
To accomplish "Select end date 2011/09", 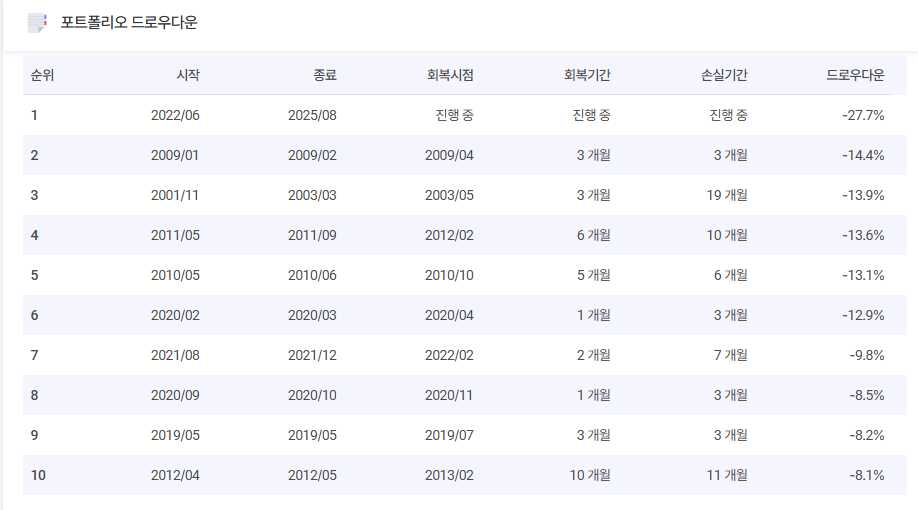I will tap(312, 235).
